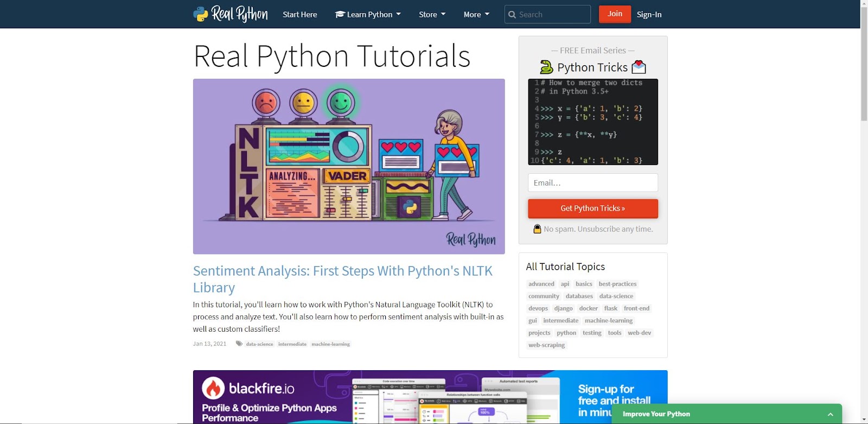
Task: Click the No spam. Unsubscribe any time text
Action: coord(598,229)
